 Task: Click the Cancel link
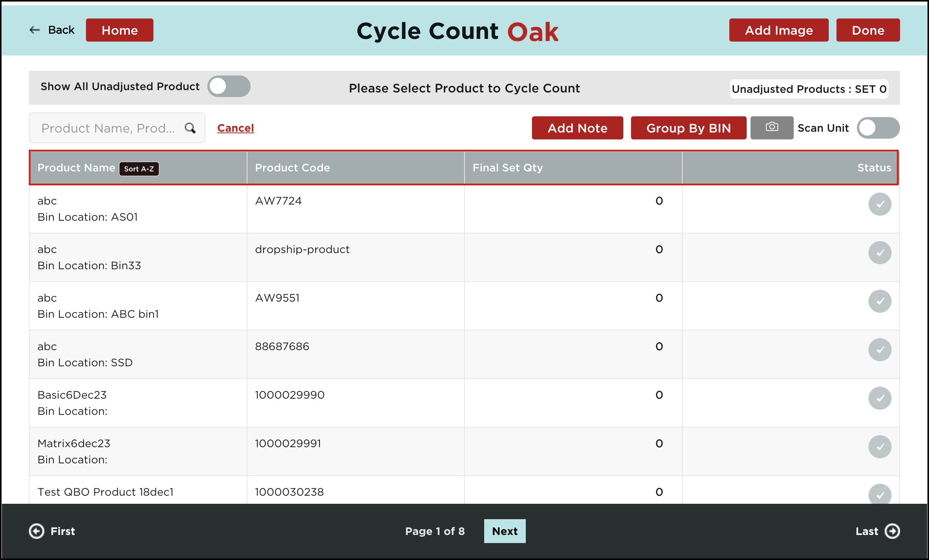click(x=235, y=128)
